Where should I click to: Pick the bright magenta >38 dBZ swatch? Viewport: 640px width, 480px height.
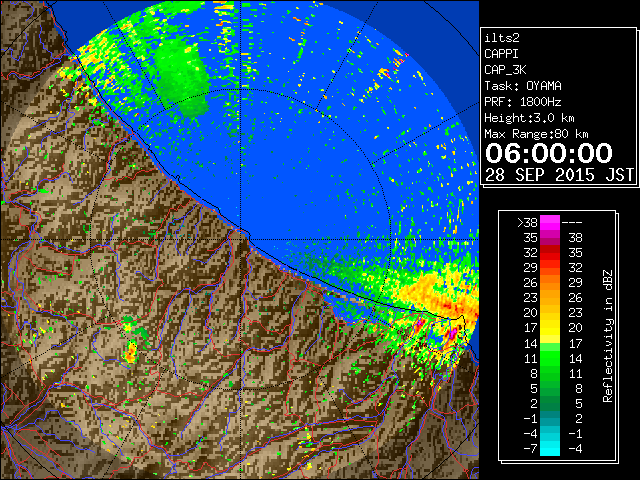(x=550, y=222)
